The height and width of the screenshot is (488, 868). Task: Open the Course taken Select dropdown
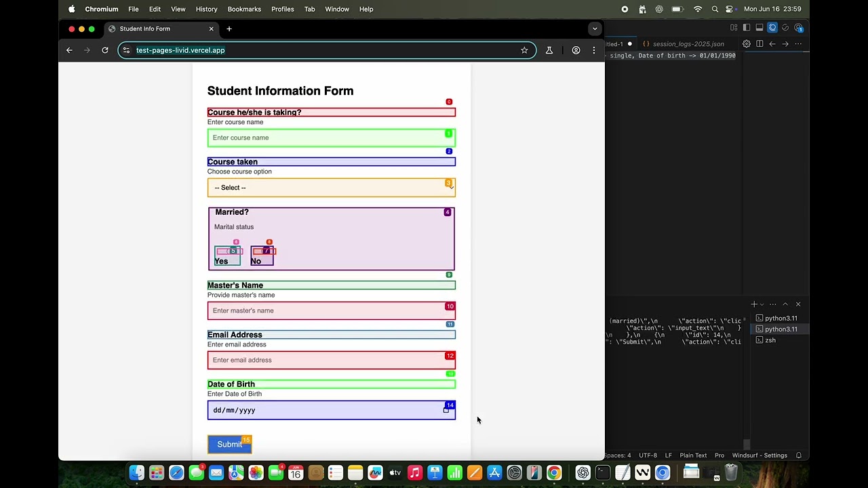(332, 188)
